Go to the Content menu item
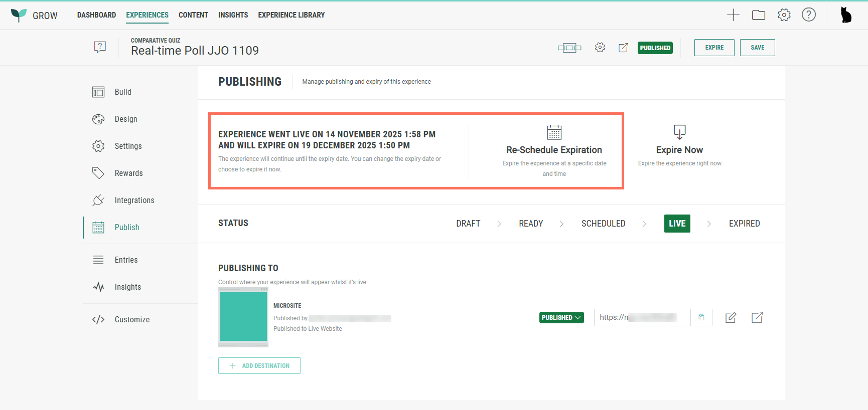 (193, 15)
